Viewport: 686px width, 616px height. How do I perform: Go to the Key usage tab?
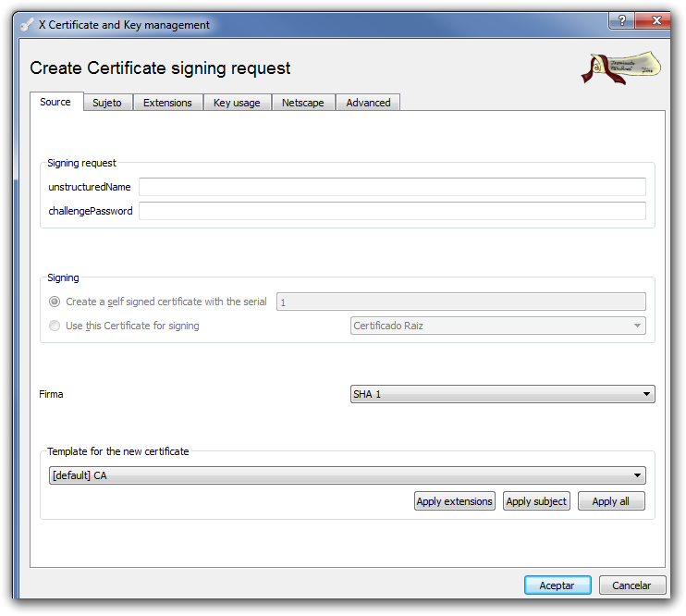[237, 103]
